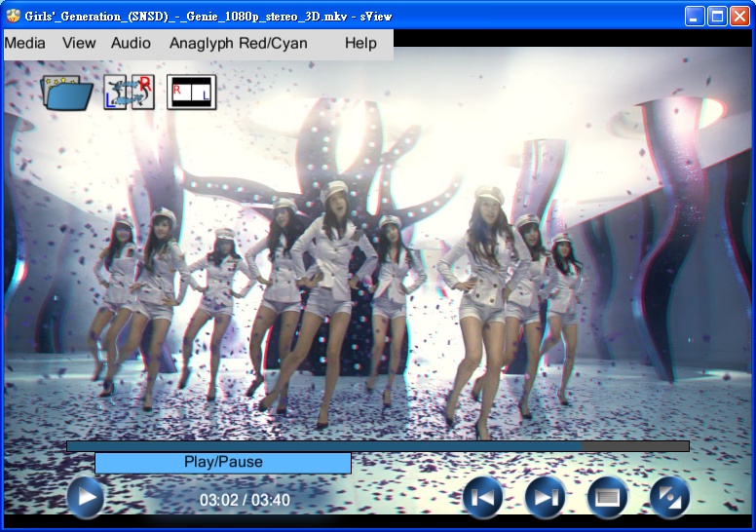Jump to previous item in playlist
This screenshot has height=532, width=756.
pos(482,497)
